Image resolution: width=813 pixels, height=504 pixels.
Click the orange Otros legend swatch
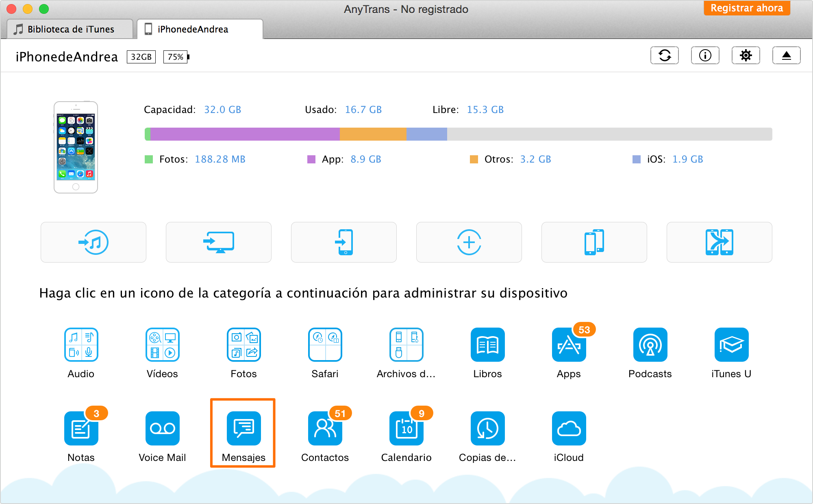[474, 159]
